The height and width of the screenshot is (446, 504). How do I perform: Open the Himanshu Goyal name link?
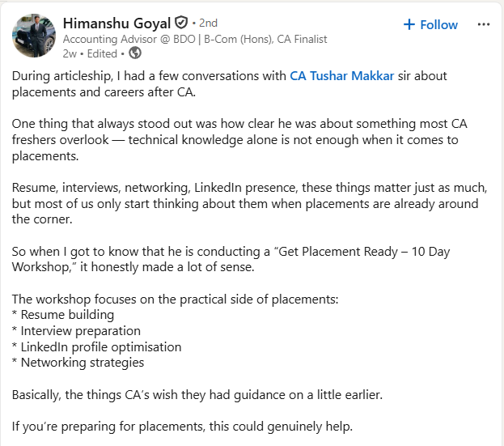[116, 23]
